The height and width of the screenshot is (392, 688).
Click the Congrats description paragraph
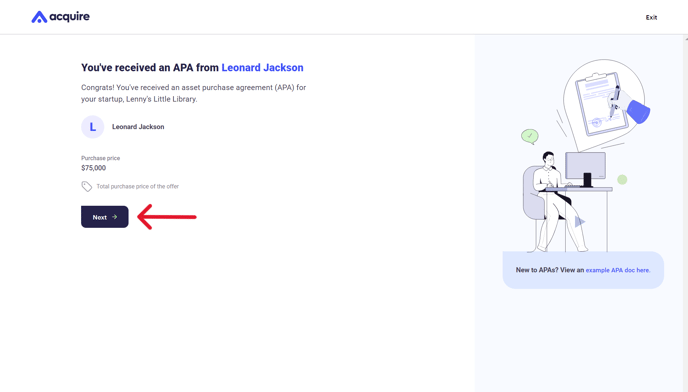point(194,94)
